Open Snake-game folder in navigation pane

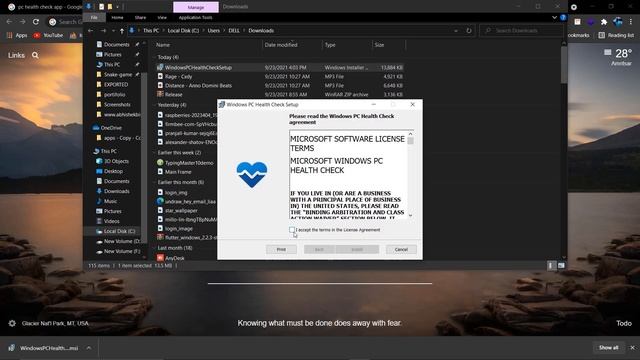118,75
